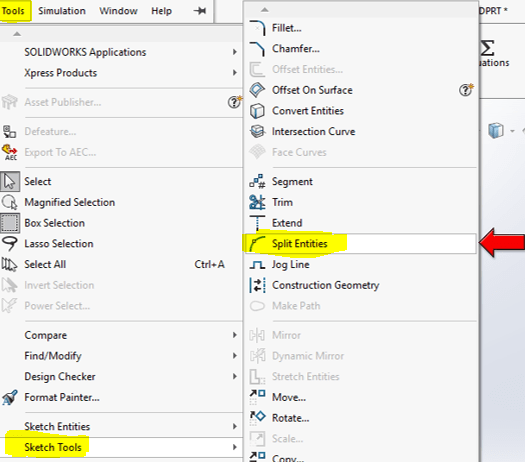Click the Convert Entities text label

tap(308, 111)
